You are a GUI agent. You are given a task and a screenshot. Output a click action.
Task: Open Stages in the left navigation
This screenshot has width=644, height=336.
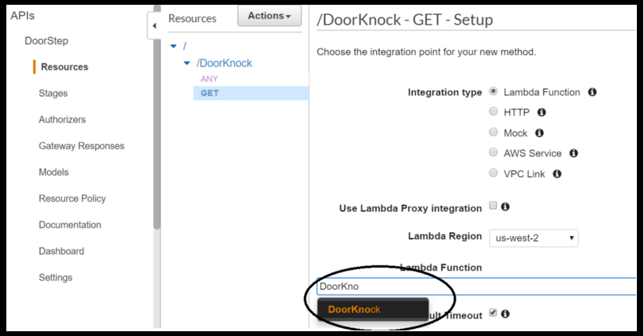53,94
